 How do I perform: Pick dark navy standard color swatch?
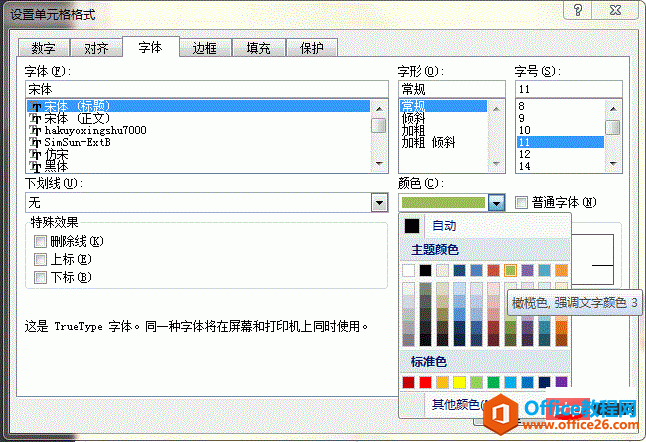[544, 382]
